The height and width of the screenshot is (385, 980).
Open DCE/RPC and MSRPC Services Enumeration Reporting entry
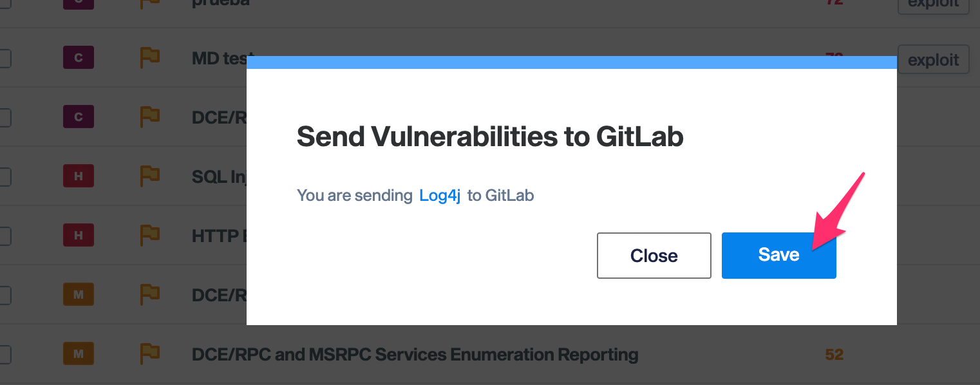[415, 354]
